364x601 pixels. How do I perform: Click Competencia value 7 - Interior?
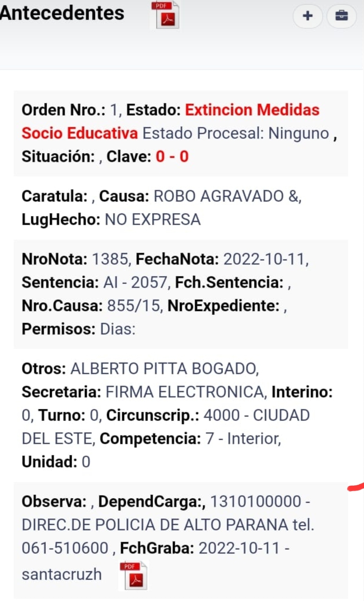click(242, 439)
